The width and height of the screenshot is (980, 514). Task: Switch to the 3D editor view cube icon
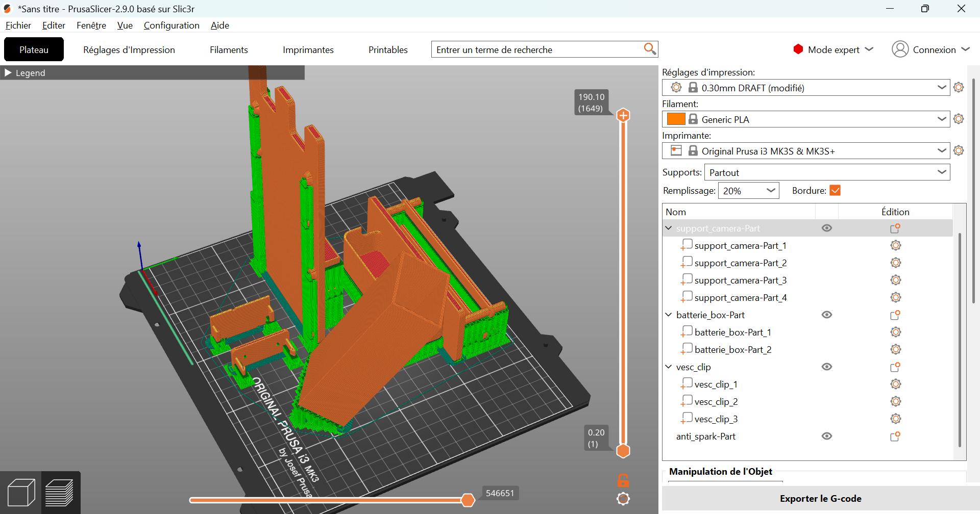click(21, 493)
